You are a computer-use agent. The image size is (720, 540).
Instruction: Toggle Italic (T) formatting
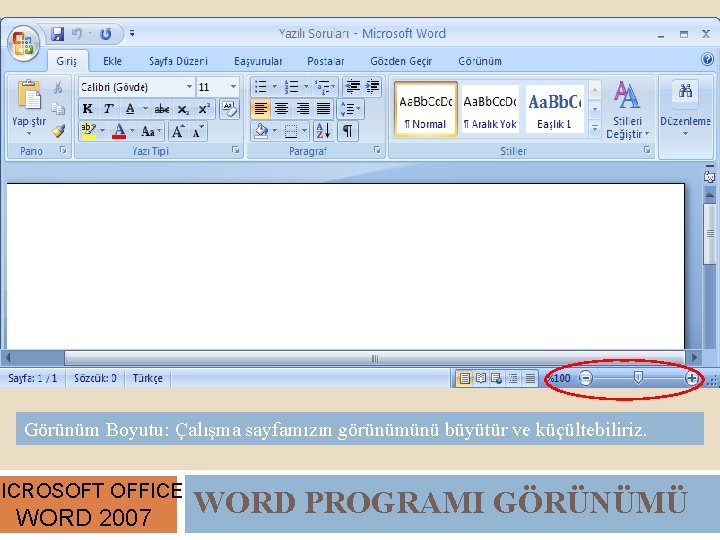[108, 109]
